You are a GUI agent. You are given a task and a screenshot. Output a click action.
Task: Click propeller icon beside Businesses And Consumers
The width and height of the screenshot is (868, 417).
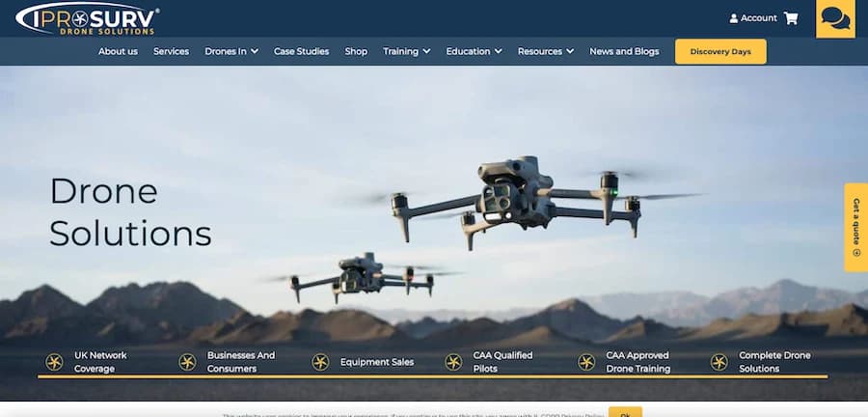coord(188,362)
